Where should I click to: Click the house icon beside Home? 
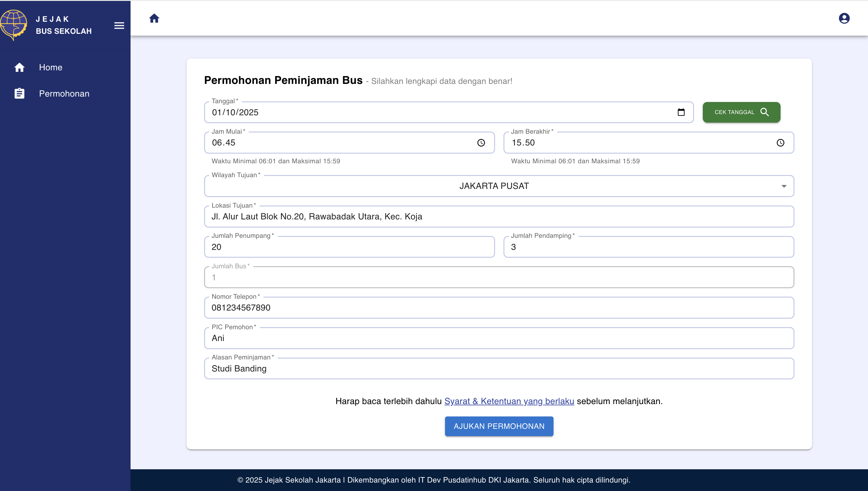click(x=20, y=67)
